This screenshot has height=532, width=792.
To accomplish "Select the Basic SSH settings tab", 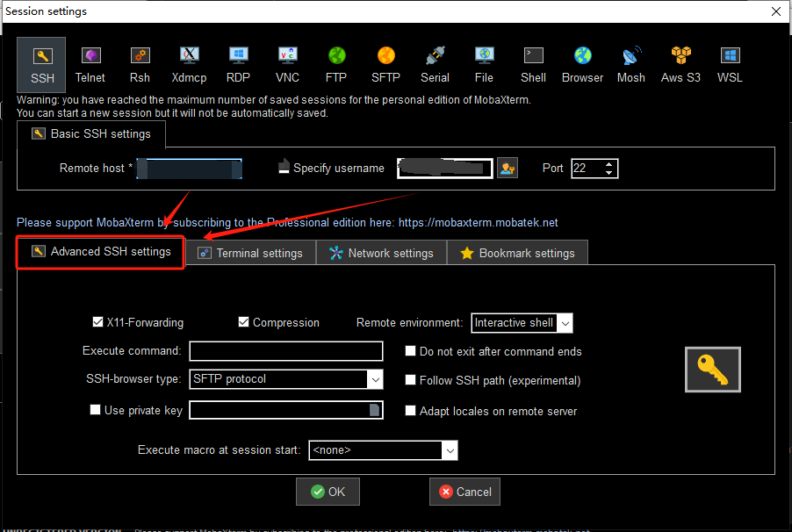I will click(x=91, y=134).
